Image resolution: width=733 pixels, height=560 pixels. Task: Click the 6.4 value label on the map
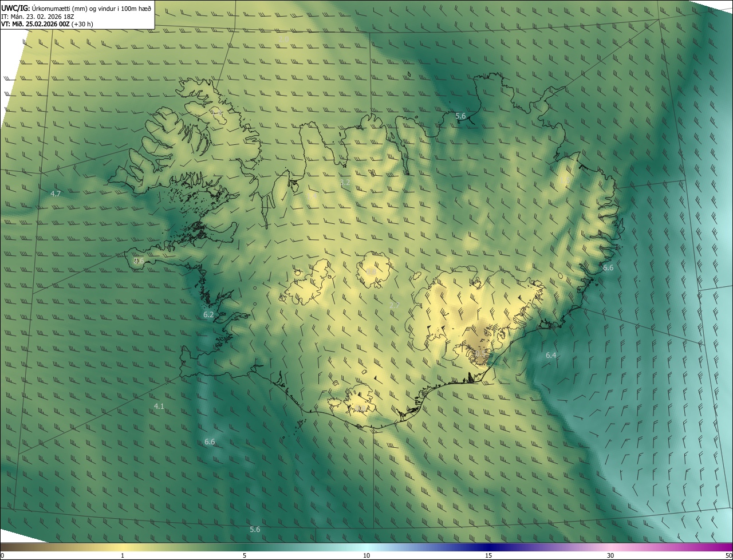[551, 356]
